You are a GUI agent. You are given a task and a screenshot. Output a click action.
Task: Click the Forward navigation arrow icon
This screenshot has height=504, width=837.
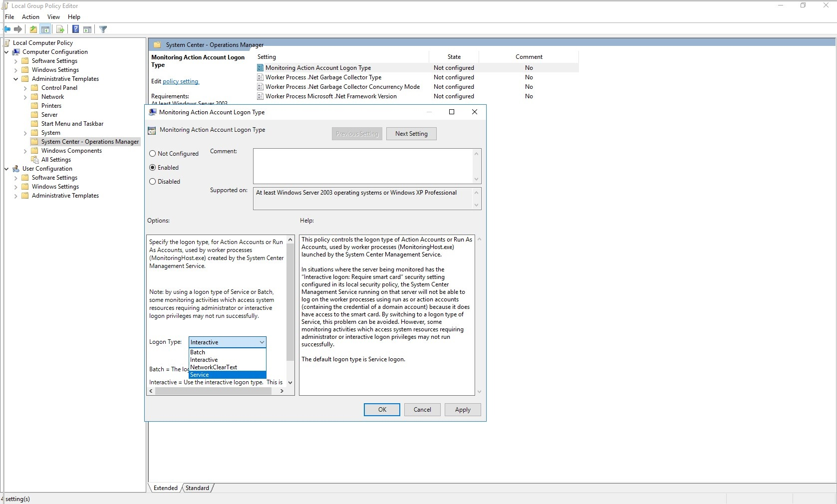[x=18, y=29]
